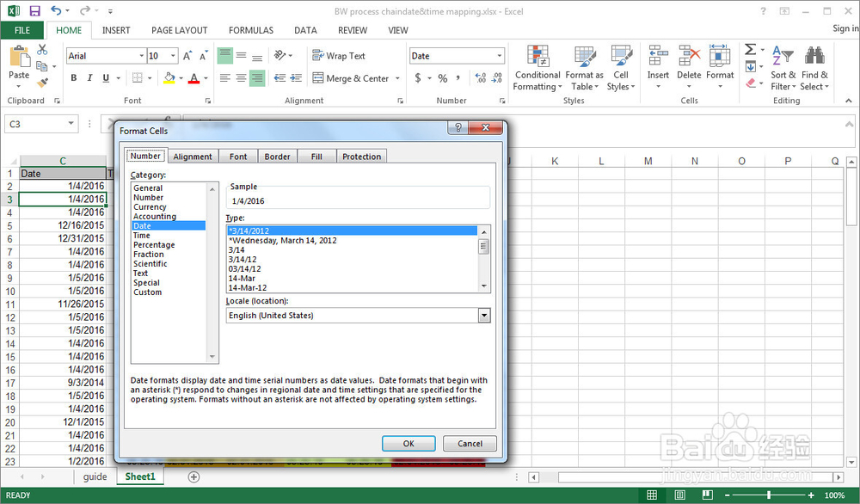Toggle Middle Align button
Viewport: 860px width, 504px height.
point(241,55)
